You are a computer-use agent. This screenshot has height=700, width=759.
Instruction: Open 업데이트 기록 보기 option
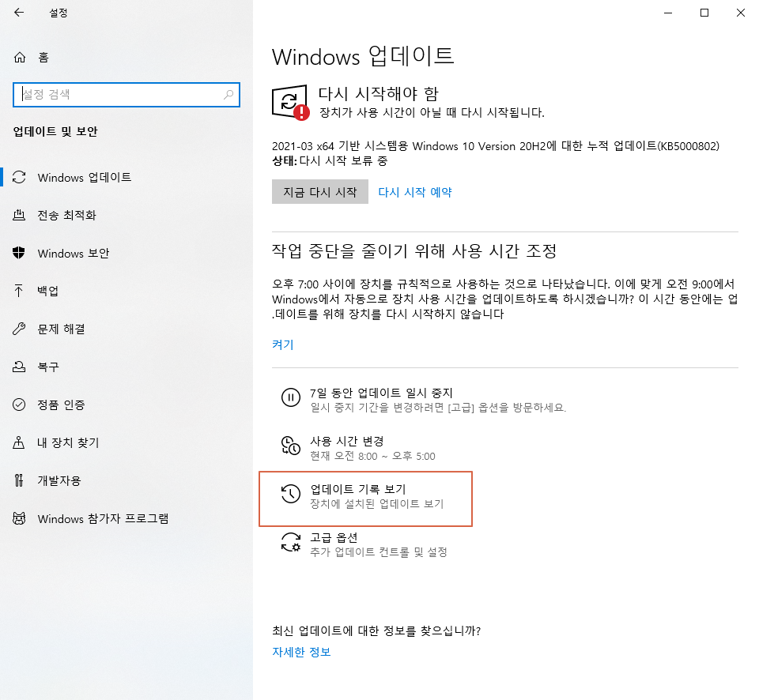tap(357, 489)
